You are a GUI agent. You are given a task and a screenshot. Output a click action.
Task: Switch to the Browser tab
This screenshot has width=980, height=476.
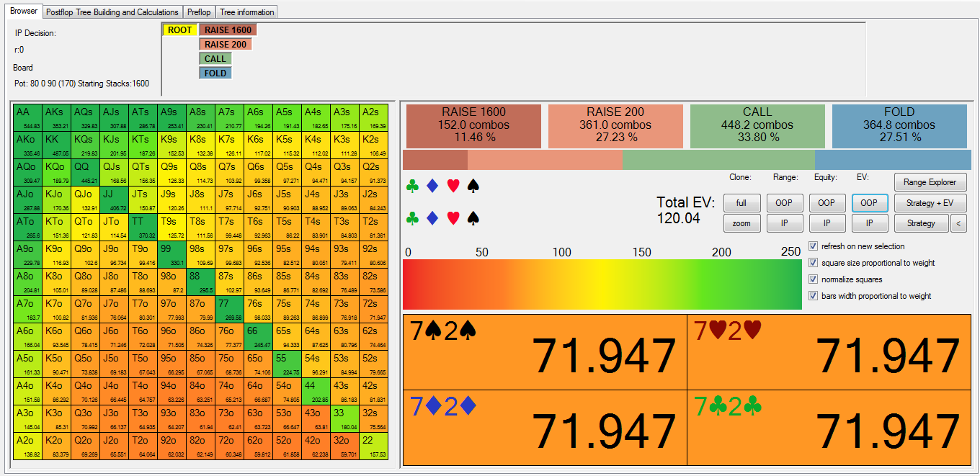pos(24,12)
